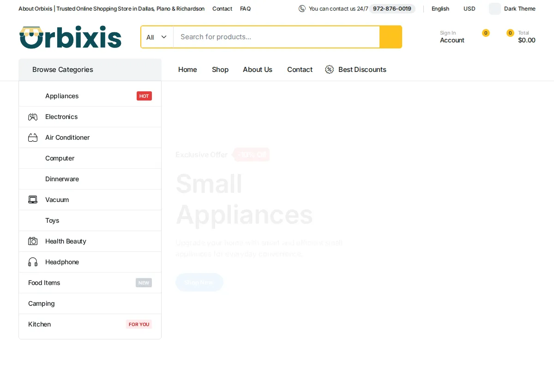
Task: Click the wishlist counter badge
Action: pos(486,33)
